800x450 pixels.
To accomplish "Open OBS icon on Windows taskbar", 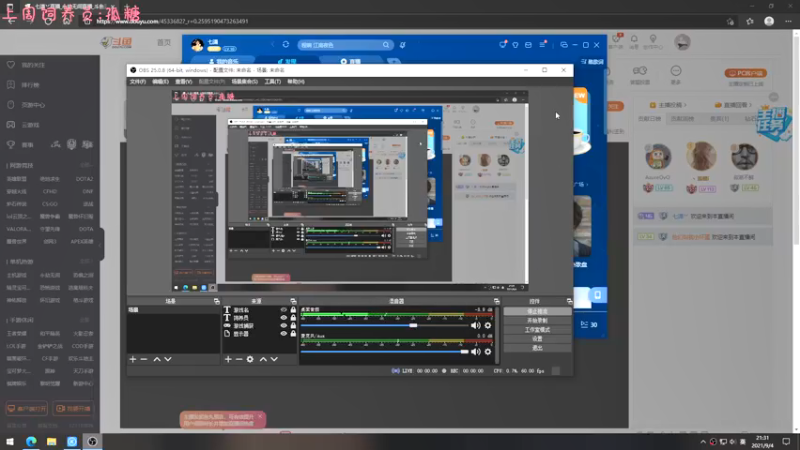I will click(92, 441).
